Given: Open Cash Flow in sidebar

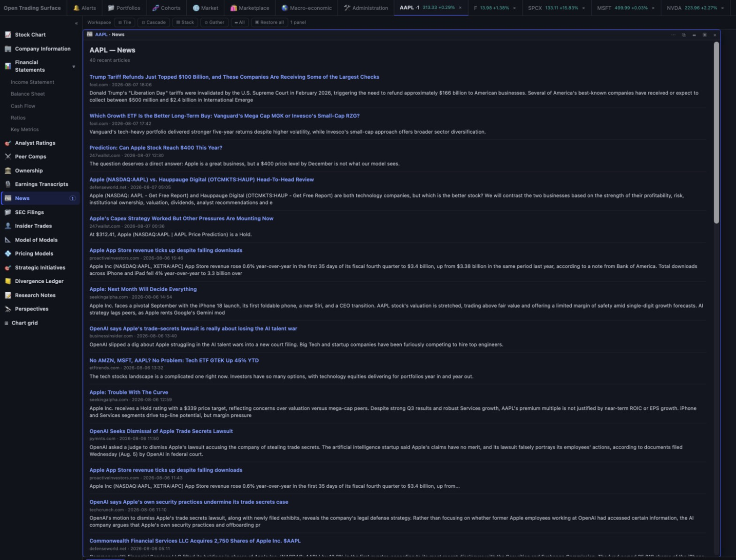Looking at the screenshot, I should pos(23,106).
